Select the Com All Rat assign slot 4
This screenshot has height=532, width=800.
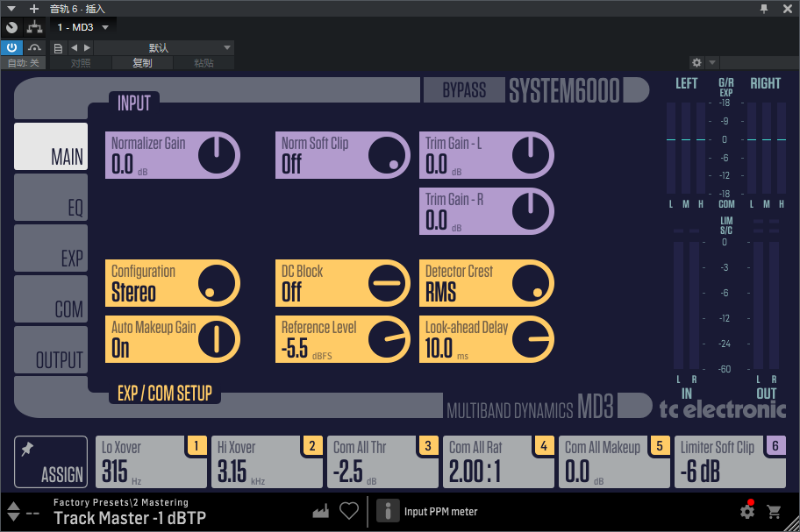(498, 462)
